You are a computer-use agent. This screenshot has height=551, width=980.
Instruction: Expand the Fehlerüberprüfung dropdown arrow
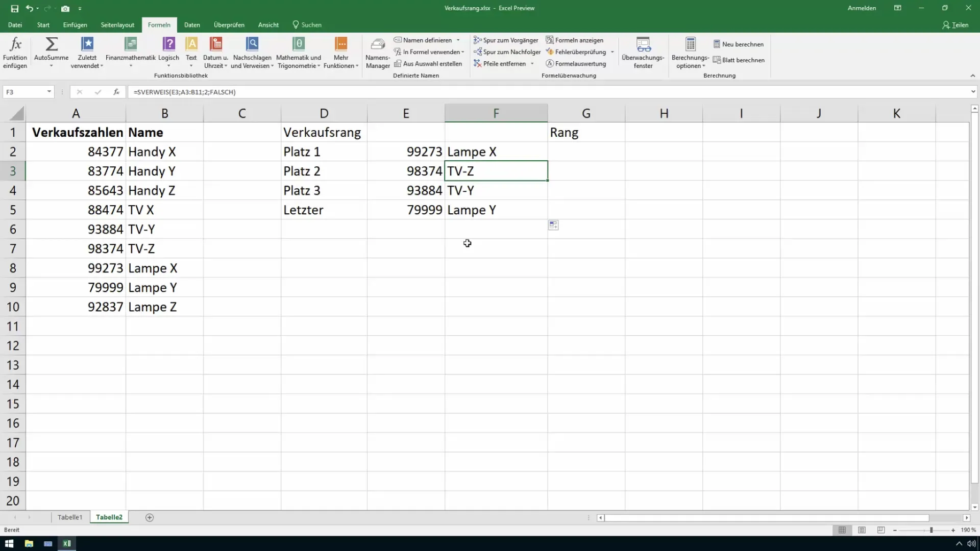click(x=612, y=52)
